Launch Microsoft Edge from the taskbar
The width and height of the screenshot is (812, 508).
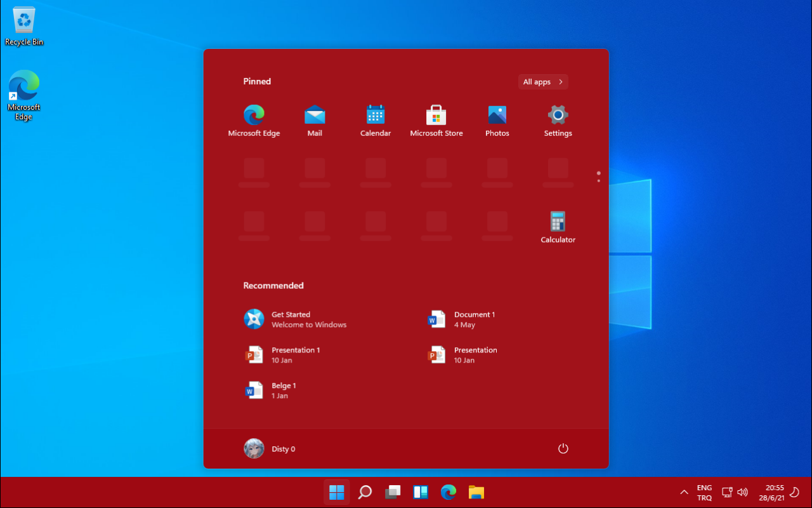pyautogui.click(x=449, y=492)
